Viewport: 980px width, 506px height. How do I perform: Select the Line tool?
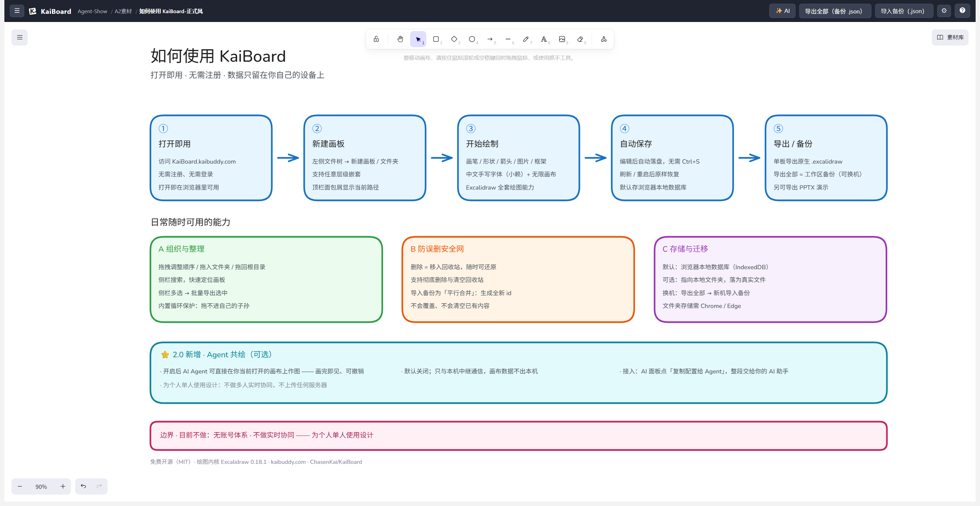tap(508, 39)
